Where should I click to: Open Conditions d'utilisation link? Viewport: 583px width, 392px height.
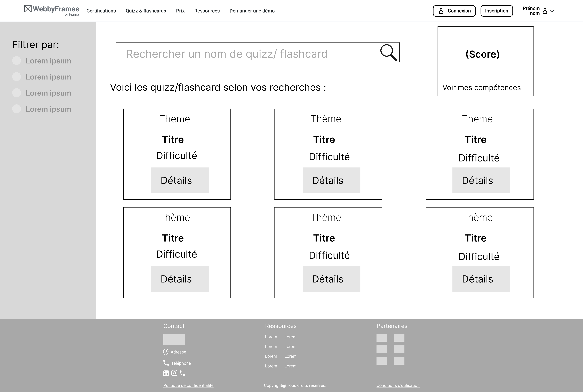click(398, 385)
